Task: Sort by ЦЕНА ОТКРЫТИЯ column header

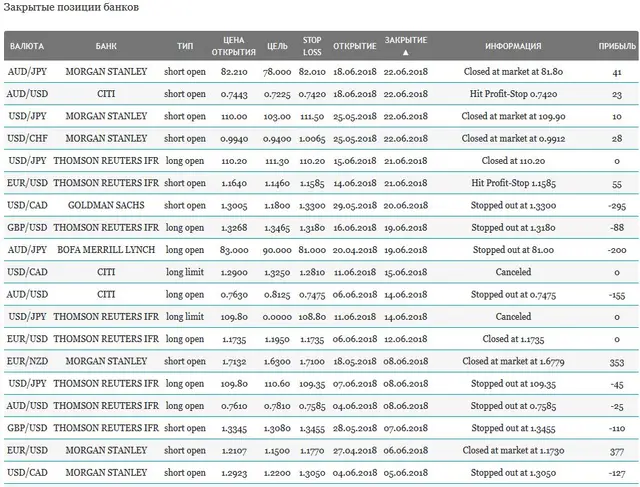Action: [233, 46]
